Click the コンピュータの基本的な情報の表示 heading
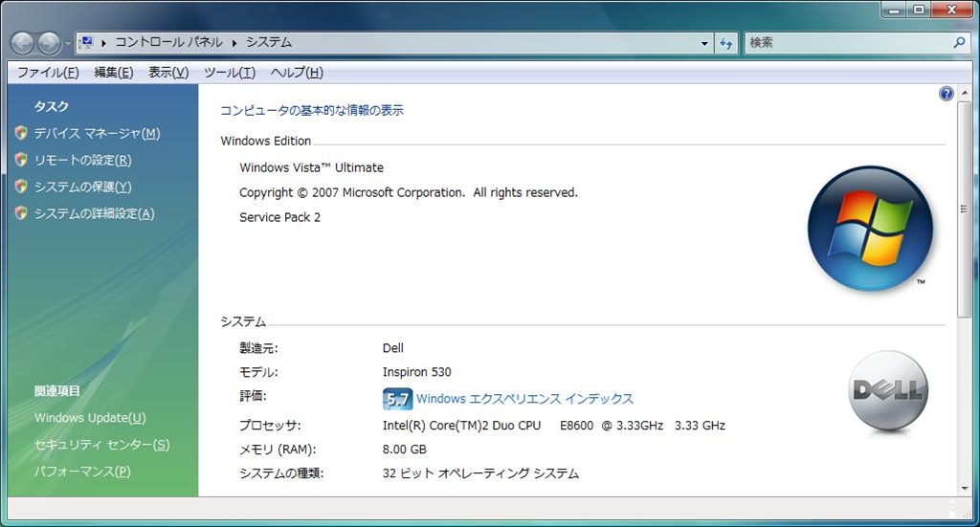Screen dimensions: 980x527 [x=312, y=111]
